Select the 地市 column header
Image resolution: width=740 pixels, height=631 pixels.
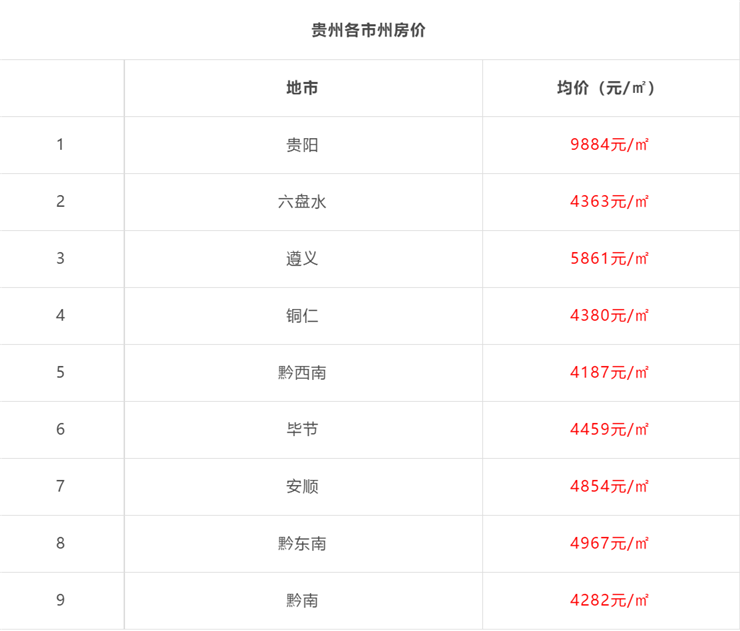(302, 88)
